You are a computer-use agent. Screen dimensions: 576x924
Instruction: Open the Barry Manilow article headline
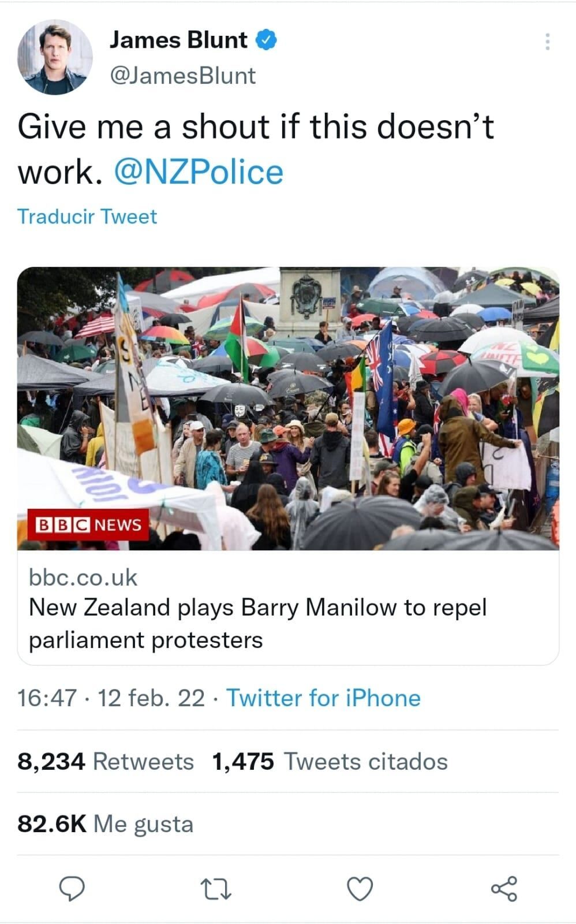pos(257,623)
